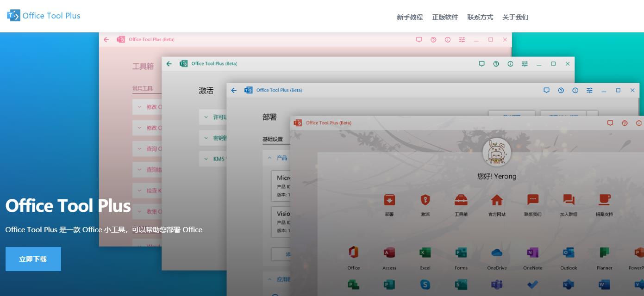The width and height of the screenshot is (644, 296).
Task: Select the Visio app icon
Action: point(569,284)
